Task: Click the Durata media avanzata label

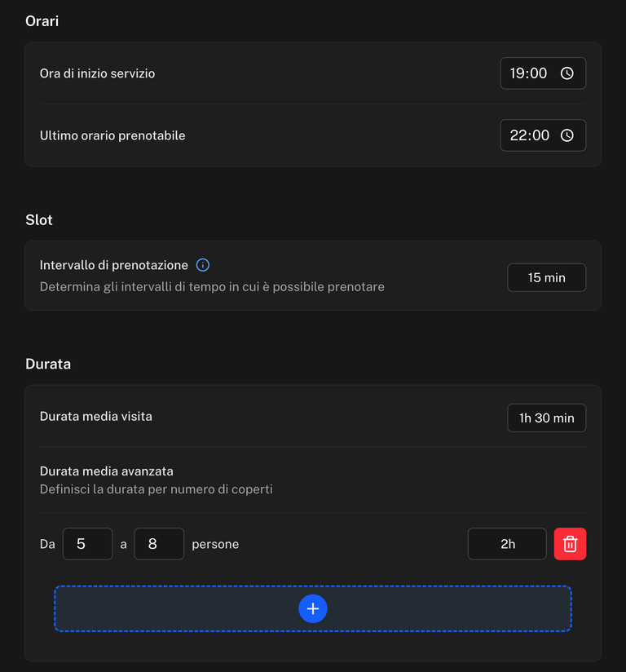Action: pos(106,471)
